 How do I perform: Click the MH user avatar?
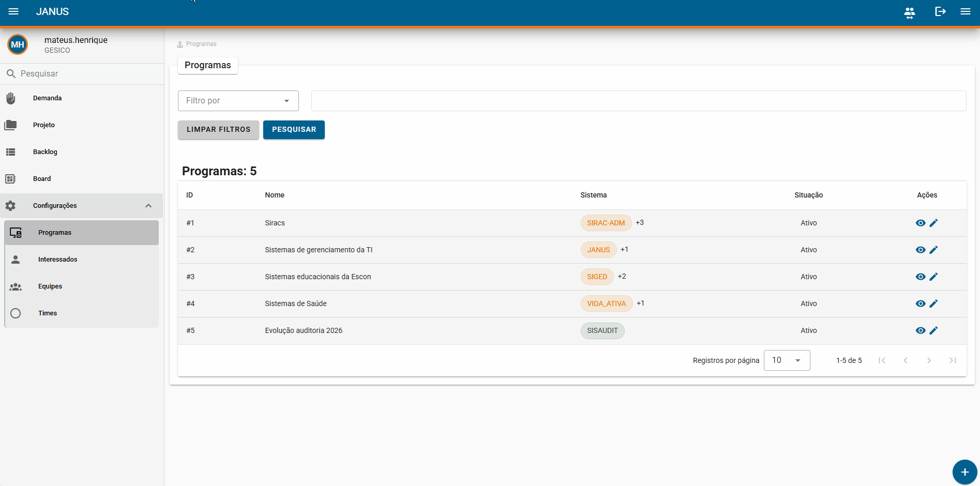(x=18, y=44)
